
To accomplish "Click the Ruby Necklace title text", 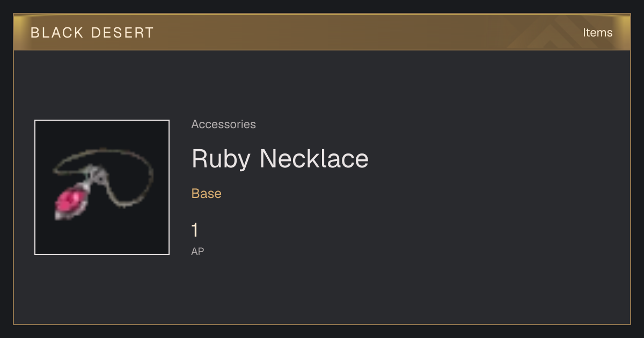I will (280, 159).
